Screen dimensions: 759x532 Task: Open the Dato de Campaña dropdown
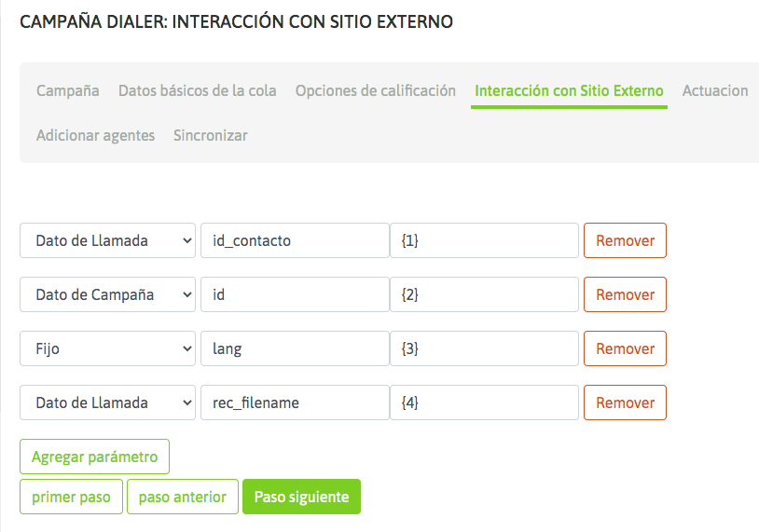(x=107, y=294)
